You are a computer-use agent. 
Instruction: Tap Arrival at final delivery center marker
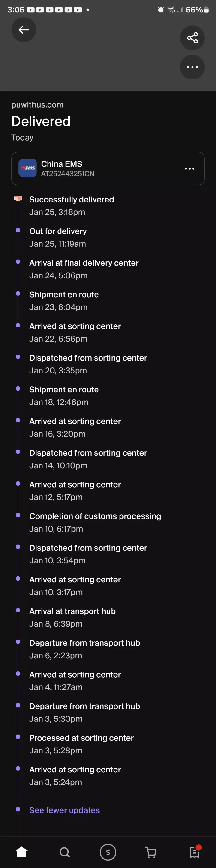(18, 262)
